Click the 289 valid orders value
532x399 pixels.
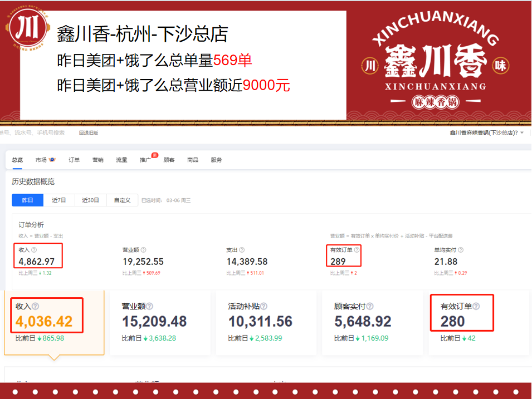point(338,262)
